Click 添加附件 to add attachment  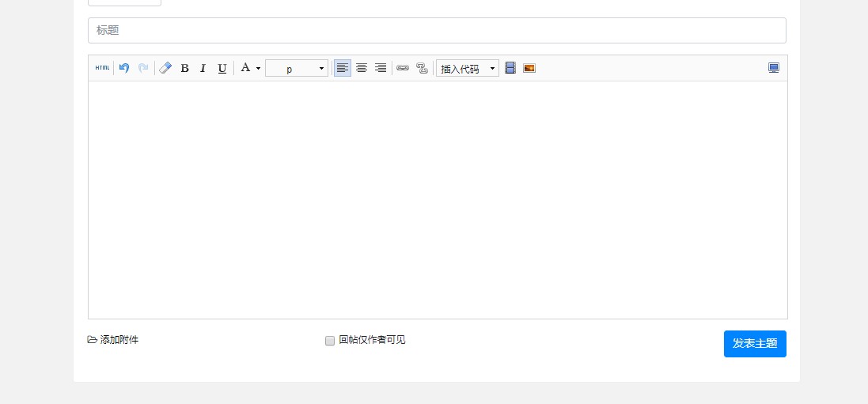113,340
